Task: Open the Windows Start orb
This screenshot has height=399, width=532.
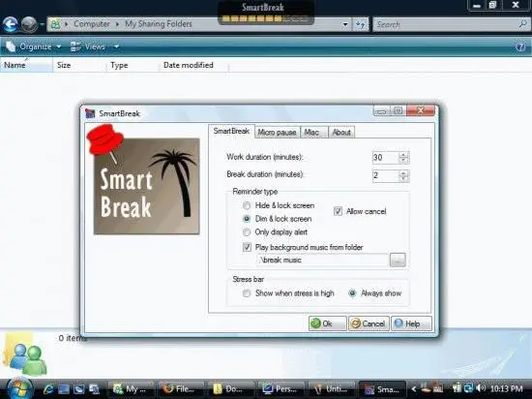Action: click(19, 388)
